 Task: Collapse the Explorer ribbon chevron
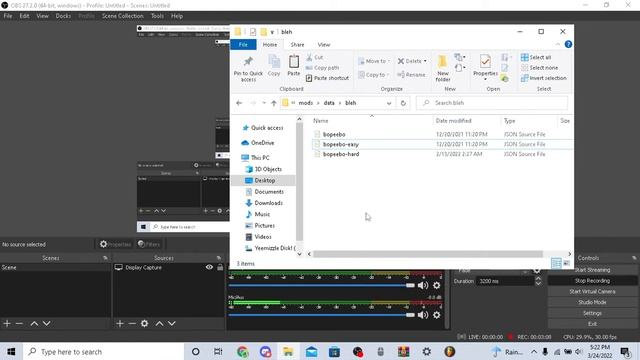click(x=558, y=44)
